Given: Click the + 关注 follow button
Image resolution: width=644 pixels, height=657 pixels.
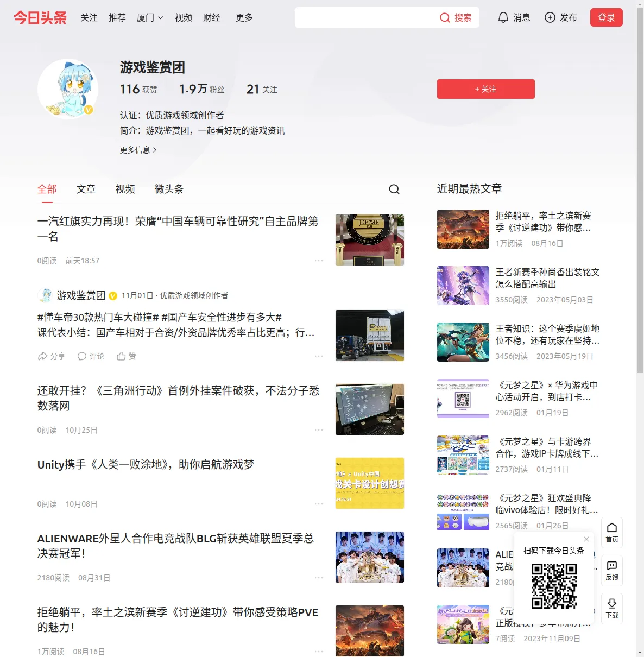Looking at the screenshot, I should pos(486,89).
